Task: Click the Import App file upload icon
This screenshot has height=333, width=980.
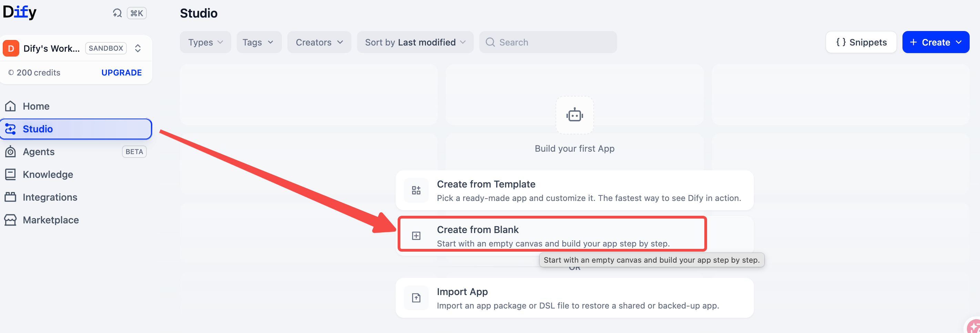Action: 416,298
